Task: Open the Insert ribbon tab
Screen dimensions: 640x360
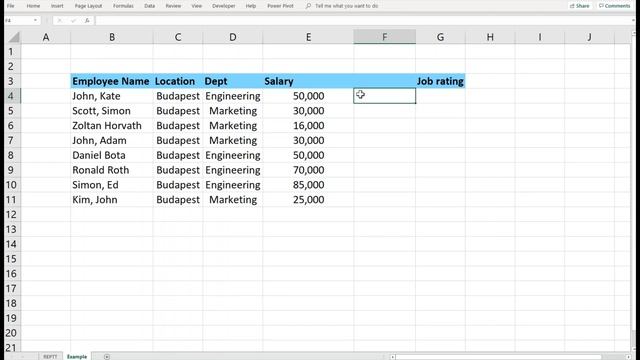Action: point(57,6)
